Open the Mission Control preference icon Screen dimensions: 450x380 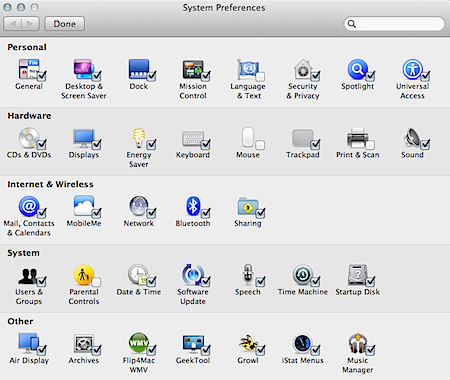[193, 69]
